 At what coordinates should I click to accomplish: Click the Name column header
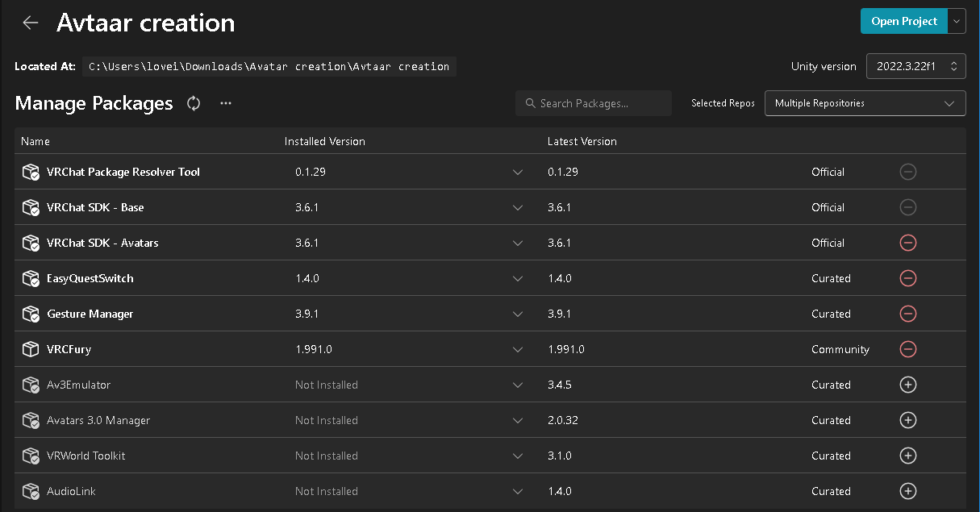tap(35, 141)
